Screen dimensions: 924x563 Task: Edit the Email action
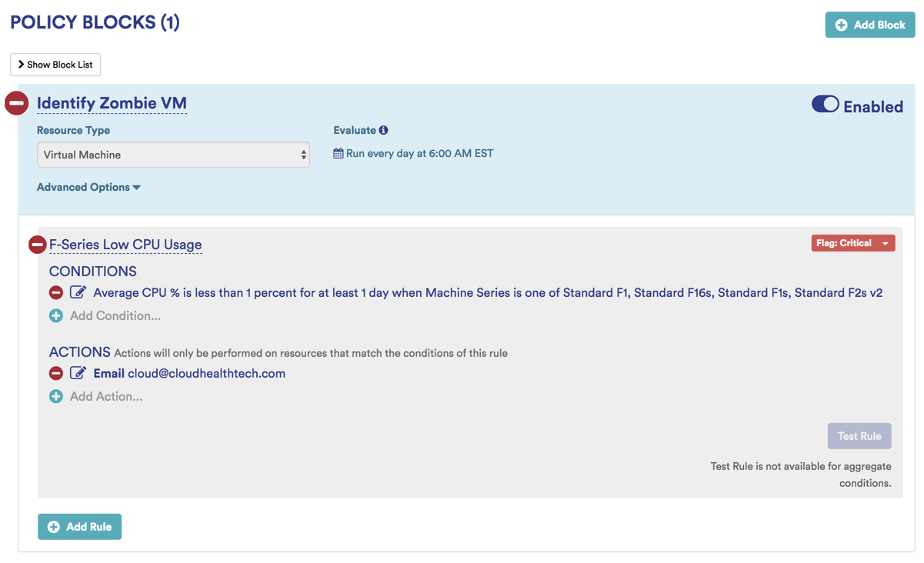tap(78, 373)
